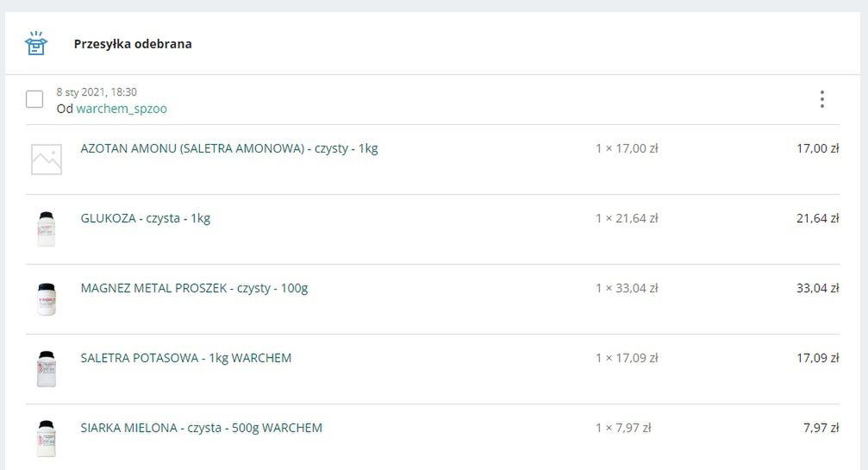Click the 1 × 17,09 zł quantity text
Viewport: 868px width, 470px height.
coord(627,358)
